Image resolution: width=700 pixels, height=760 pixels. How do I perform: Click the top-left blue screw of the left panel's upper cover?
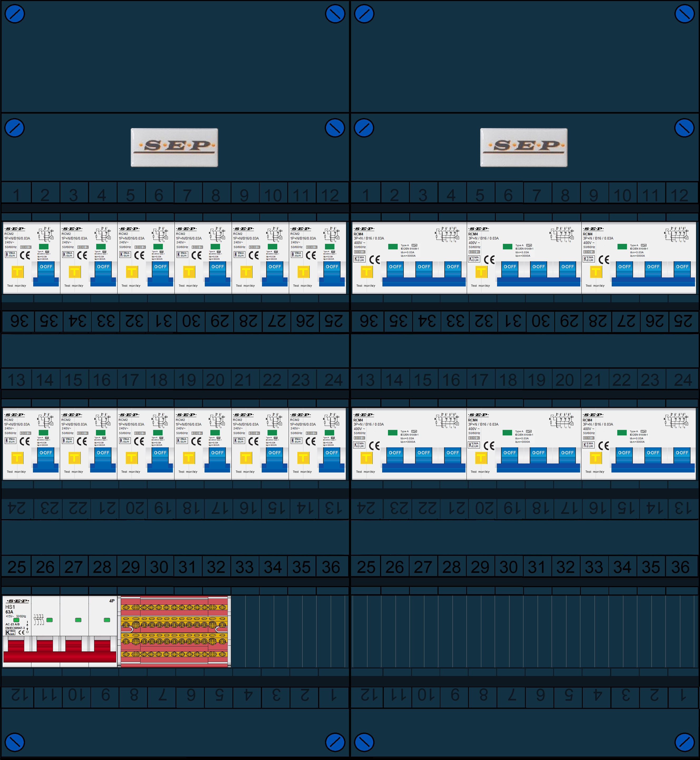point(15,14)
